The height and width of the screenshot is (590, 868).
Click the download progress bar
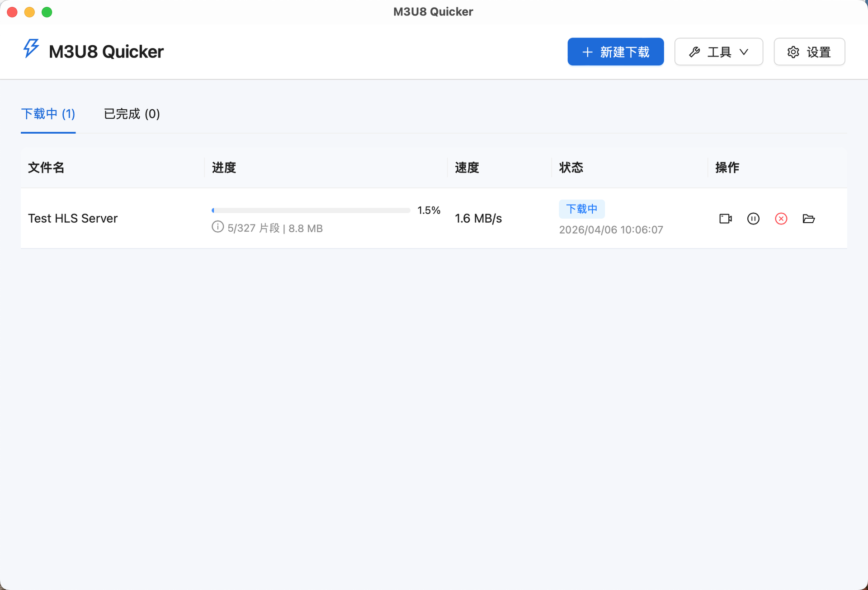[x=311, y=211]
